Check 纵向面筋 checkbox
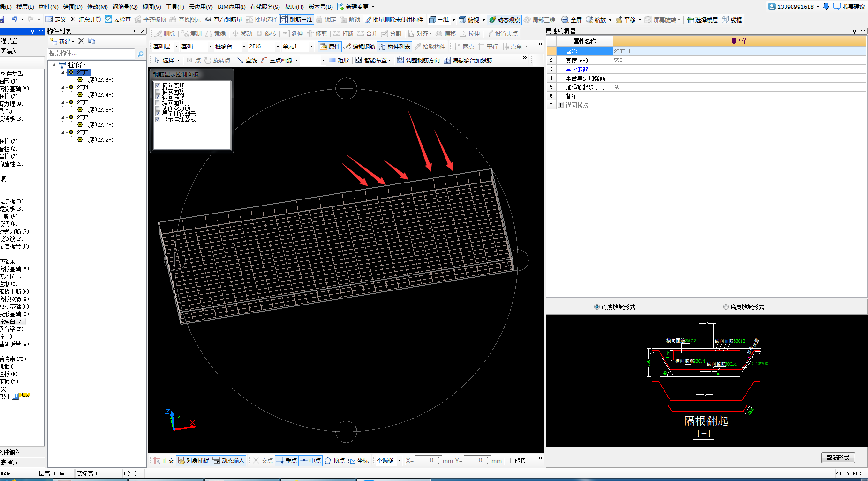Image resolution: width=868 pixels, height=481 pixels. (x=158, y=102)
